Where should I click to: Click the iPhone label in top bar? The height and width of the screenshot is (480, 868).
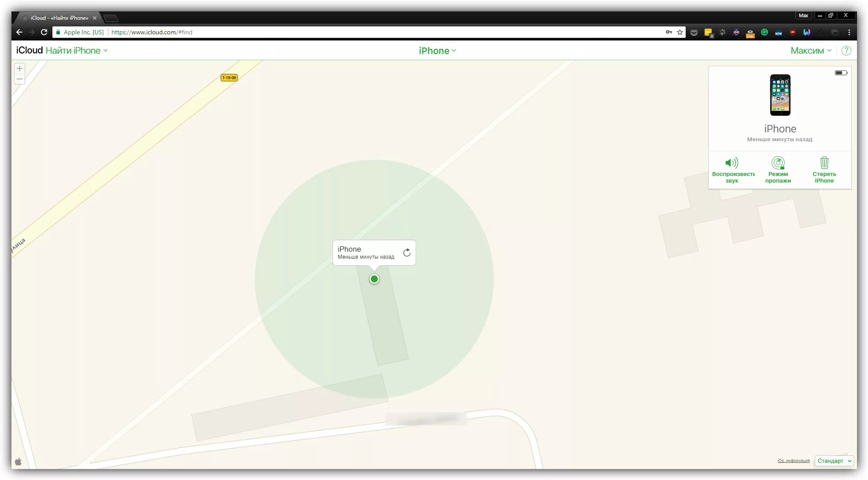tap(434, 50)
